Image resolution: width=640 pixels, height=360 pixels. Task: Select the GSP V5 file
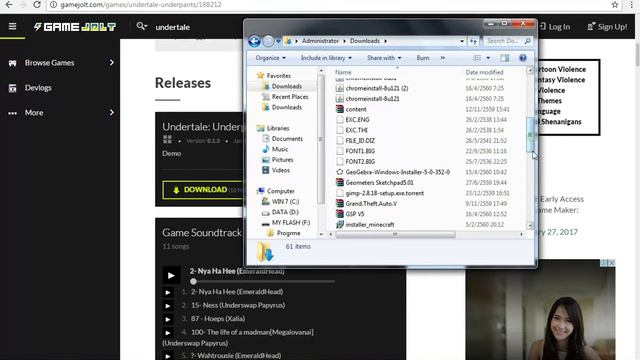tap(350, 214)
